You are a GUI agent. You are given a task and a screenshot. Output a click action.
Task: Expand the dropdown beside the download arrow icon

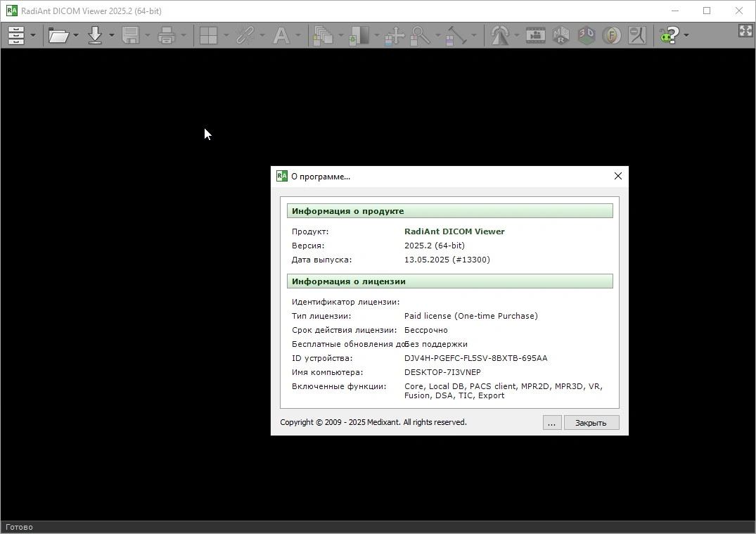coord(111,35)
